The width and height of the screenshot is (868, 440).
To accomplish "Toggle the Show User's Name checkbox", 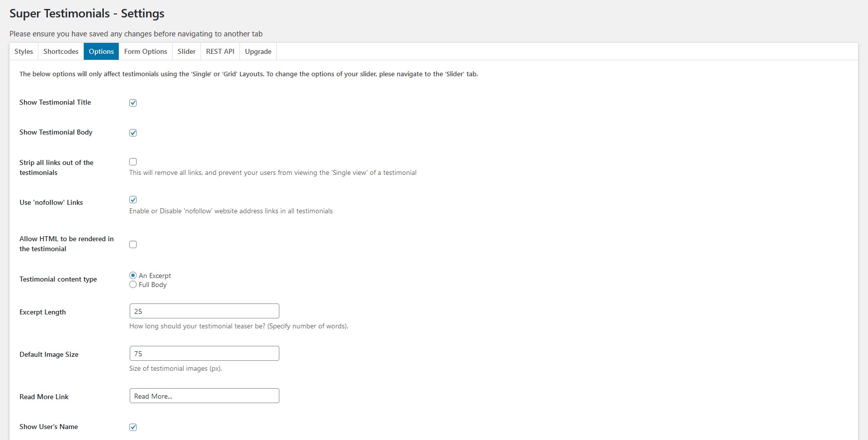I will [133, 427].
